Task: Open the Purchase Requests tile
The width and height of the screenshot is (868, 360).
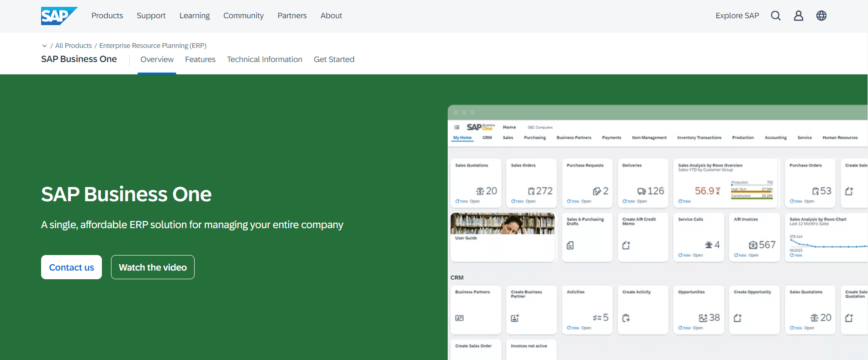Action: [x=587, y=183]
